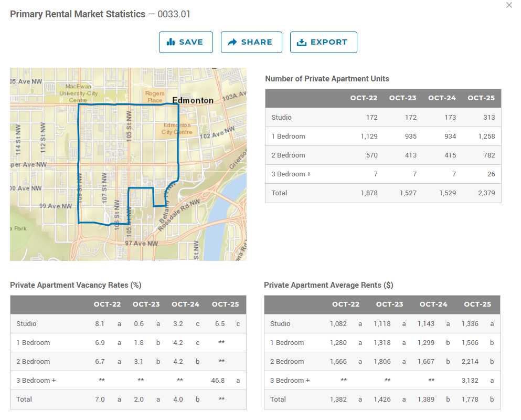Click the Private Apartment Average Rents heading
The height and width of the screenshot is (420, 521).
(328, 285)
